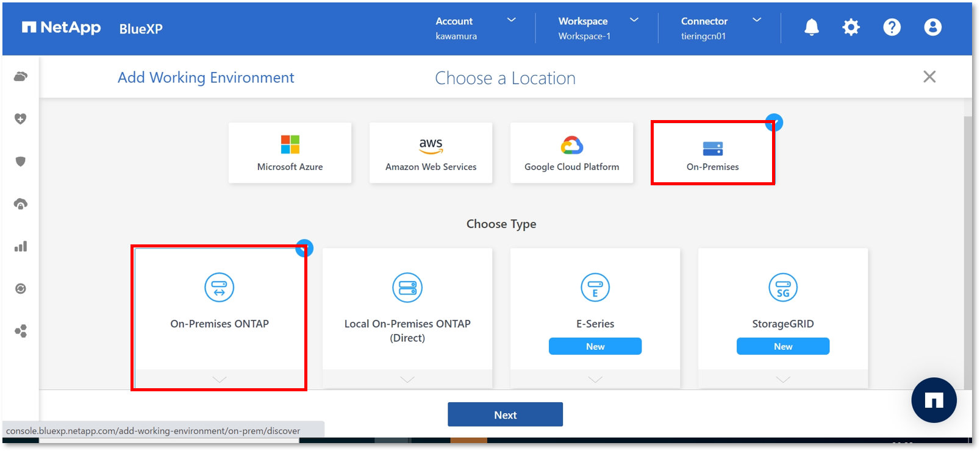Click the NetApp logo
Image resolution: width=980 pixels, height=451 pixels.
point(61,27)
